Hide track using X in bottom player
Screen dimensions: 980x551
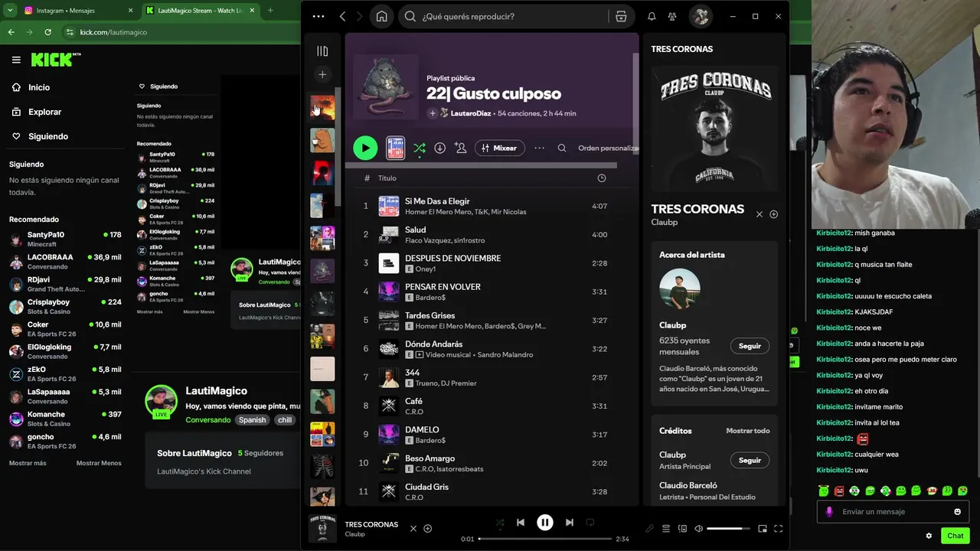tap(413, 528)
